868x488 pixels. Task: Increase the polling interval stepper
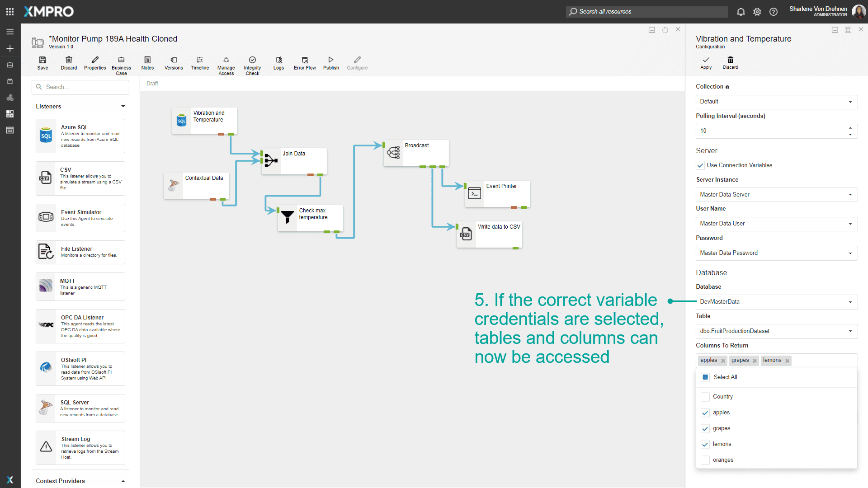(850, 128)
